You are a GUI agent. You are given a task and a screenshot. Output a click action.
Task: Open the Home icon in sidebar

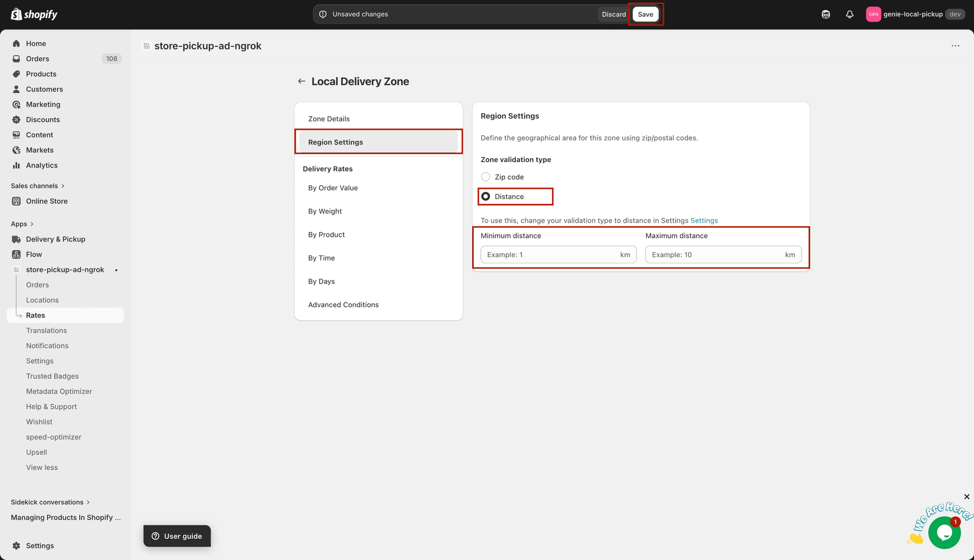click(x=16, y=44)
